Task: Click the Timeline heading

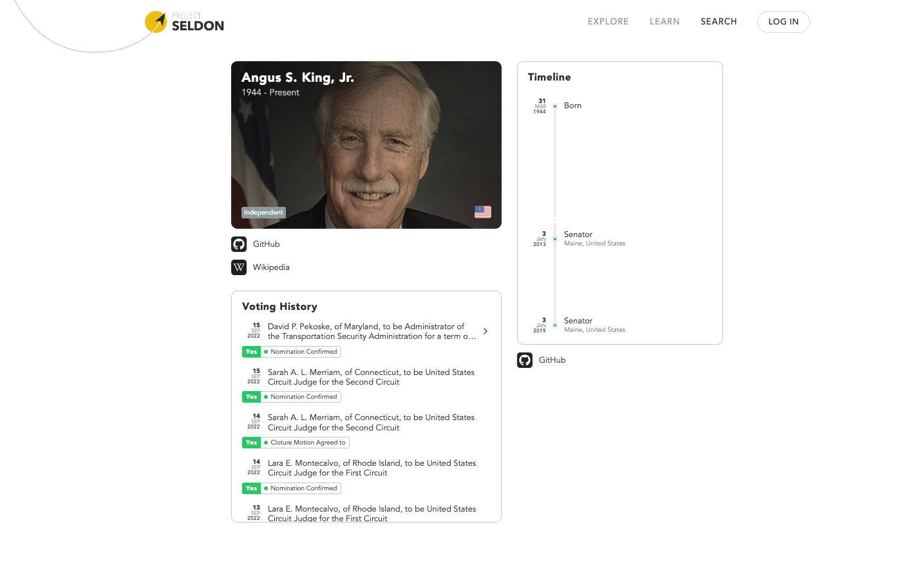Action: tap(549, 77)
